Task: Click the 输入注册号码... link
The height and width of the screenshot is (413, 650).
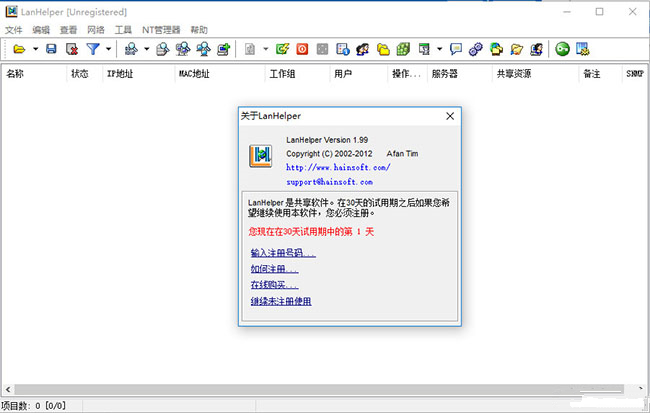Action: [x=283, y=253]
